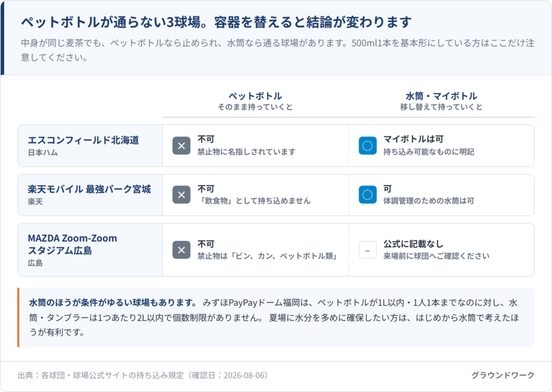Screen dimensions: 552x392
Task: Click the 広島 team label
Action: click(35, 263)
